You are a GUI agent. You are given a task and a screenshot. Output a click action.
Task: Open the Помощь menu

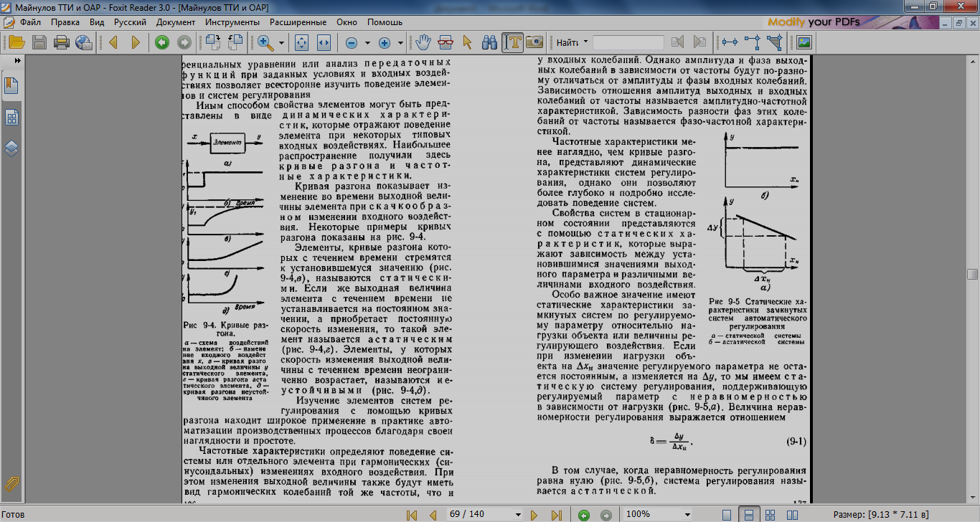pos(385,22)
